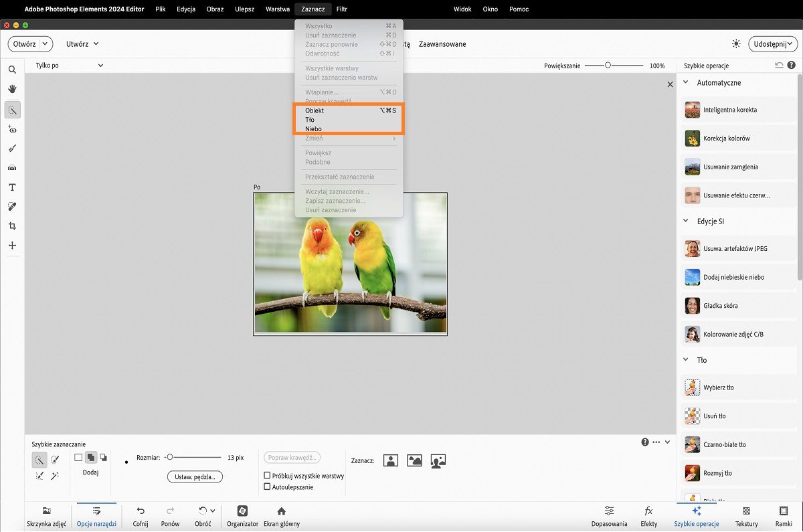Viewport: 803px width, 532px height.
Task: Adjust the Powiększanie zoom slider
Action: (614, 66)
